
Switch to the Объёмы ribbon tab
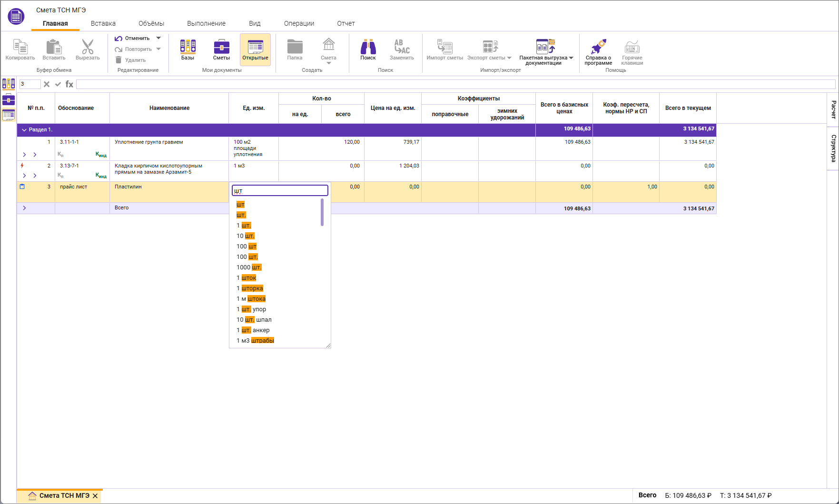click(x=151, y=23)
